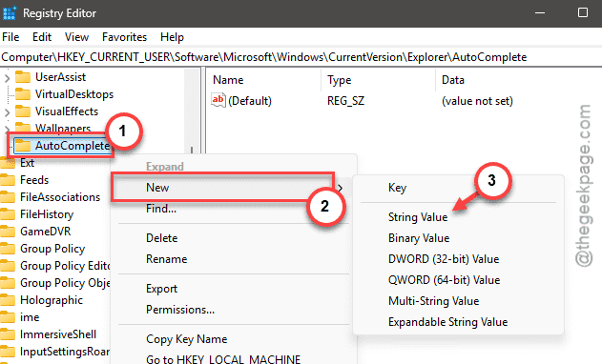Select Binary Value in the New submenu
The image size is (602, 364).
[x=419, y=238]
